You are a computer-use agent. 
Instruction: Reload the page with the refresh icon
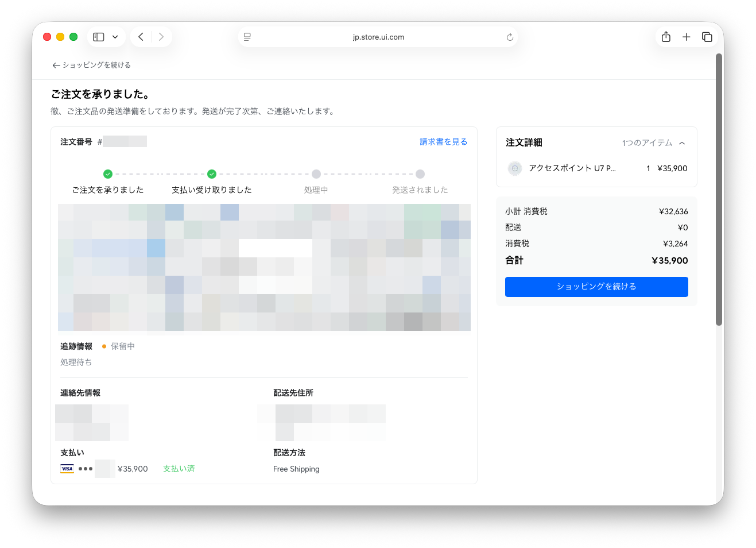[x=510, y=37]
